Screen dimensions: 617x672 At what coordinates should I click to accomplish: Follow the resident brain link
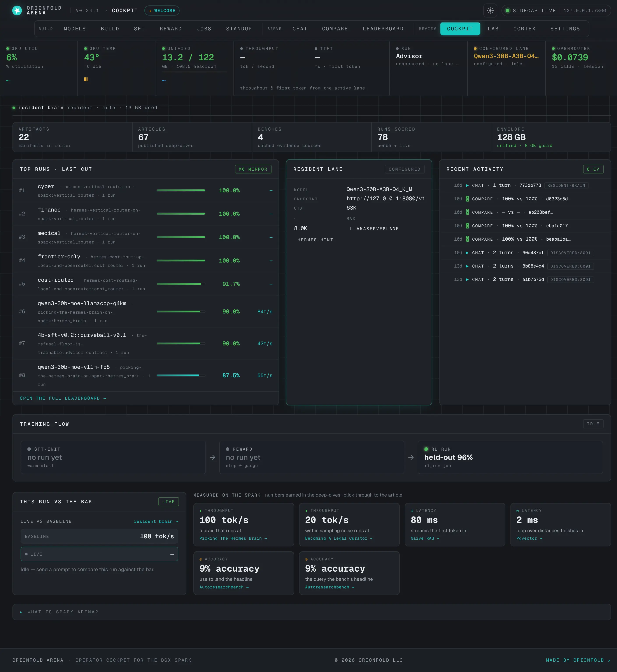(156, 521)
